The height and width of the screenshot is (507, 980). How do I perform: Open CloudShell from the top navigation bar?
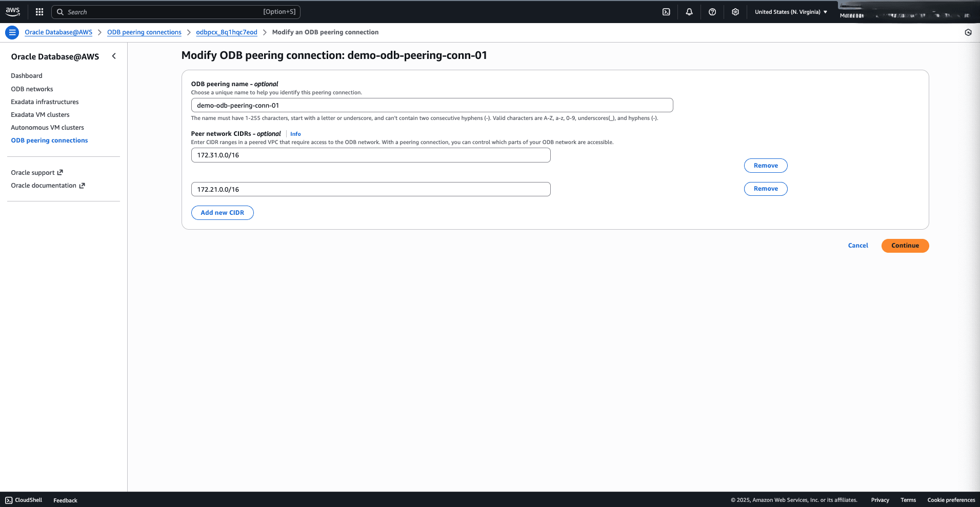(666, 11)
